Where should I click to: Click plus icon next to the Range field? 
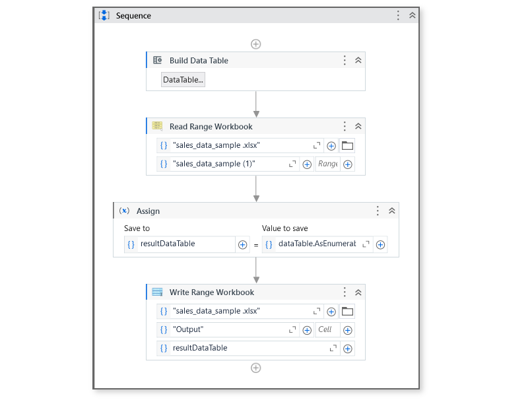point(348,164)
